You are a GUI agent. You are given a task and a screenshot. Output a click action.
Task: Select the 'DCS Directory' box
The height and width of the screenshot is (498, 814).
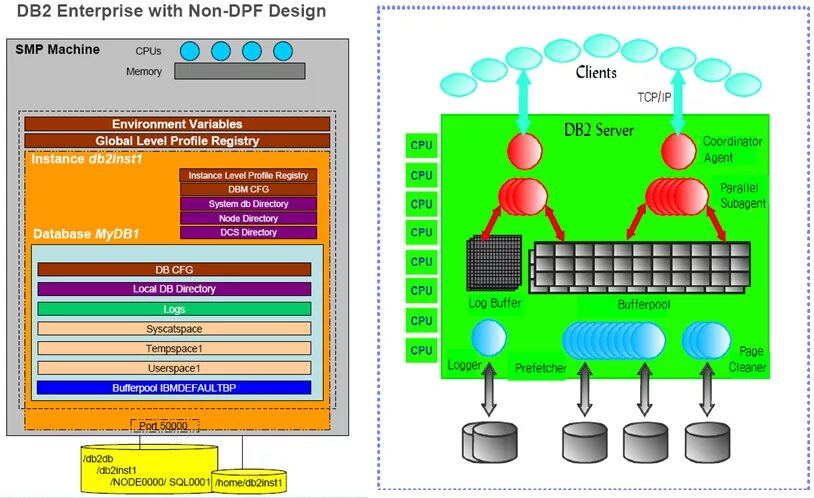point(248,233)
